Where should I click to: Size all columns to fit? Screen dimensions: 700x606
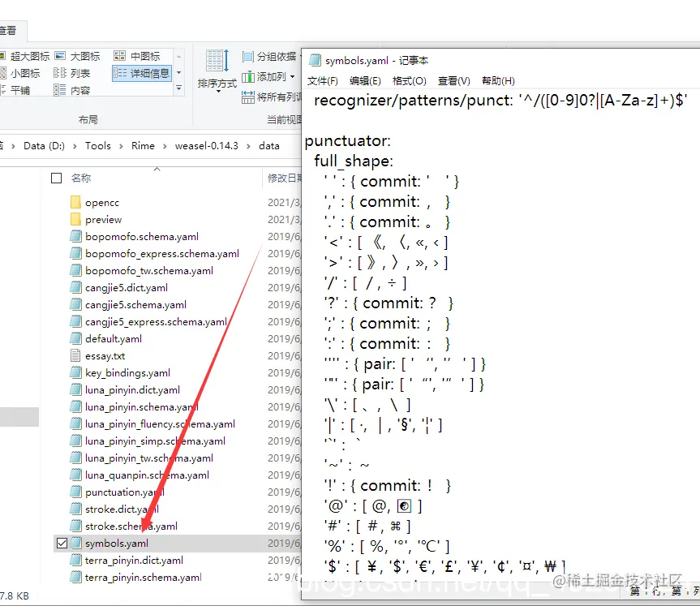[272, 97]
